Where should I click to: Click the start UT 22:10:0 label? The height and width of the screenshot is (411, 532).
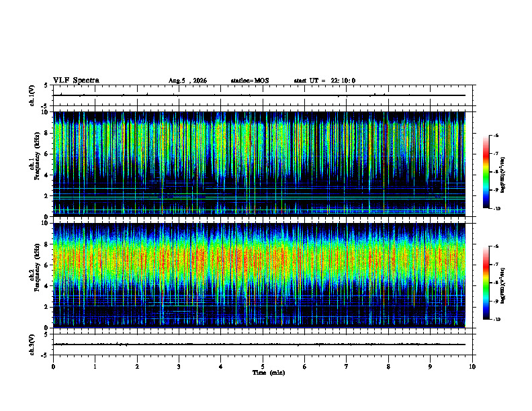coord(324,81)
